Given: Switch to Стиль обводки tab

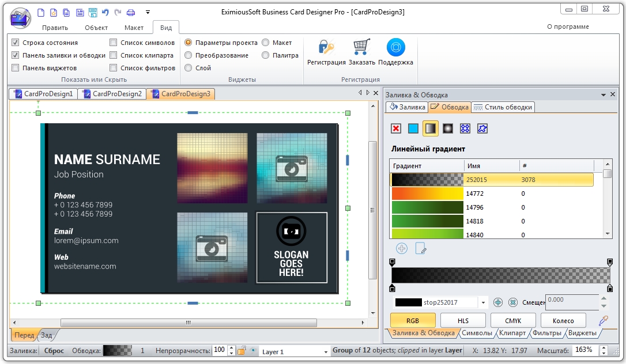Looking at the screenshot, I should coord(503,107).
